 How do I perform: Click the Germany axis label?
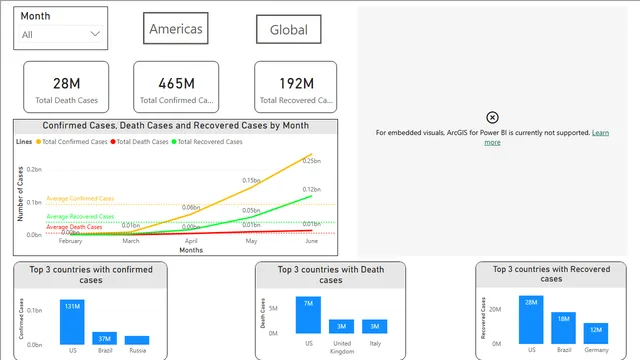pyautogui.click(x=596, y=350)
